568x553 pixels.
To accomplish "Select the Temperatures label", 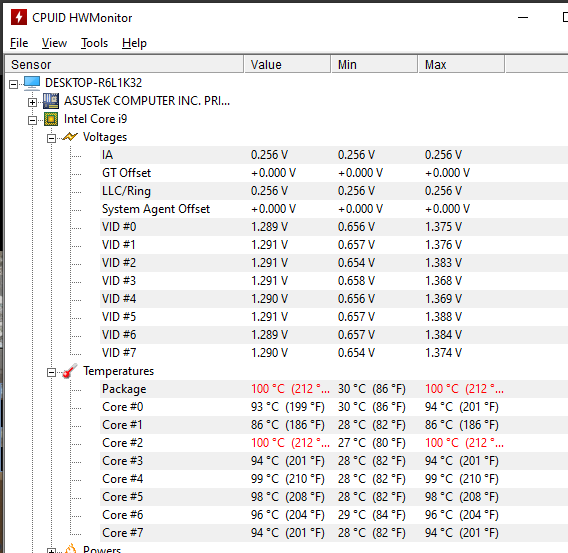I will coord(118,371).
